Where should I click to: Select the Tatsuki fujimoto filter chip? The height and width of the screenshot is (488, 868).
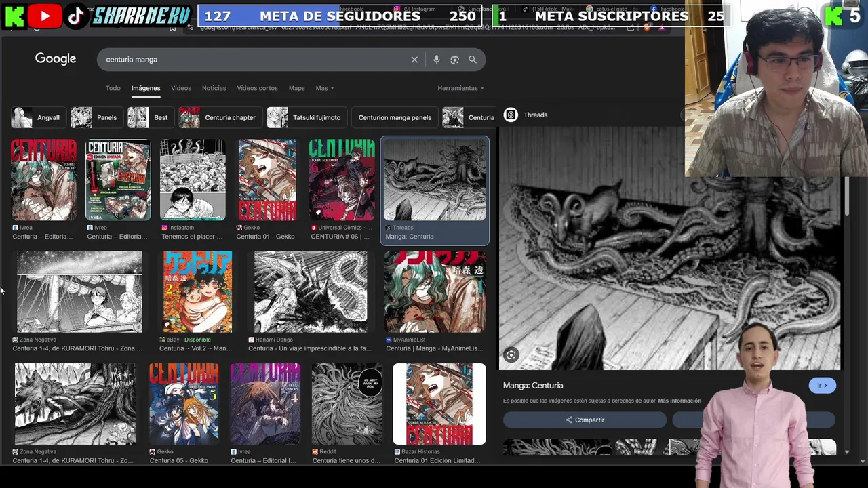click(307, 117)
